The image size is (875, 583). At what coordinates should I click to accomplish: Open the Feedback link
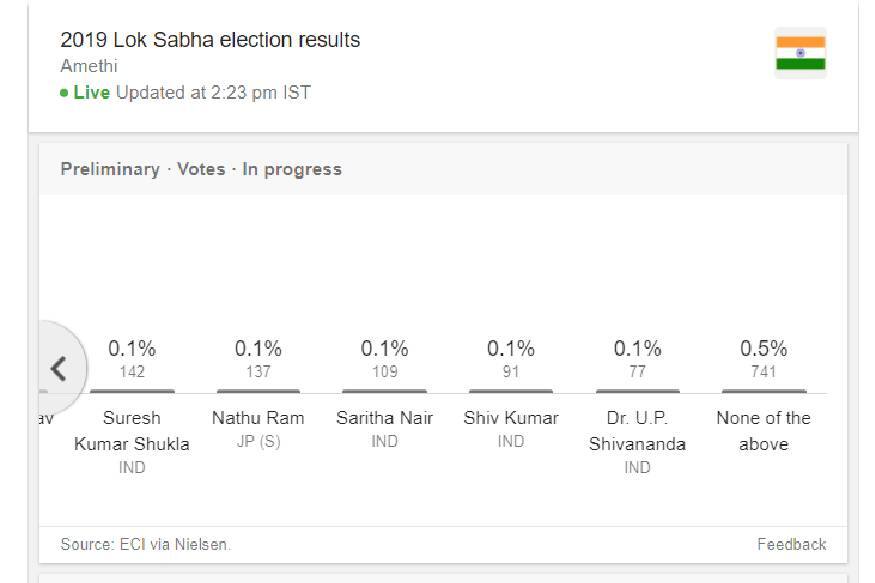(x=791, y=544)
